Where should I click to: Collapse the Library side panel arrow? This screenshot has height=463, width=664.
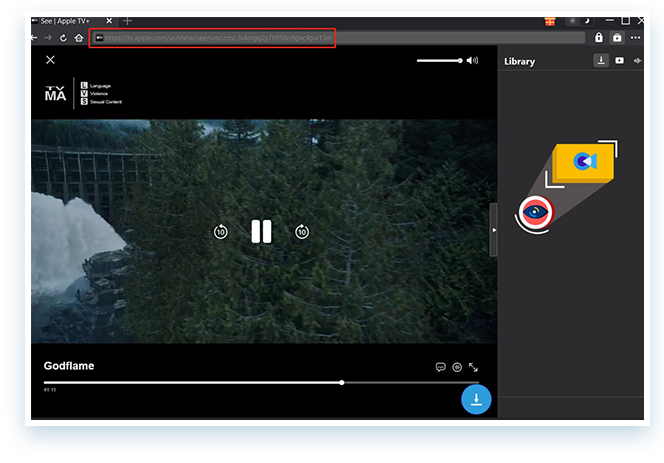[493, 230]
